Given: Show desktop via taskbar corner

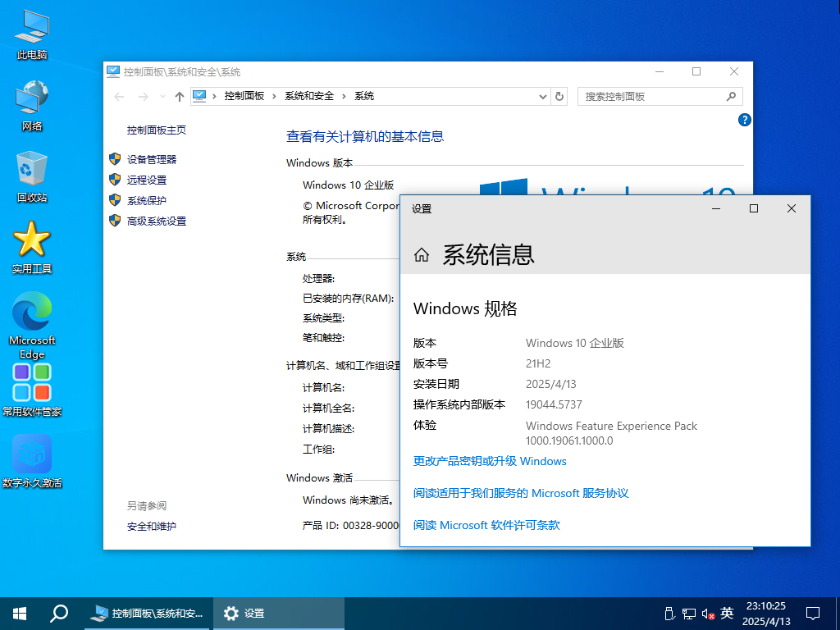Looking at the screenshot, I should click(x=838, y=614).
